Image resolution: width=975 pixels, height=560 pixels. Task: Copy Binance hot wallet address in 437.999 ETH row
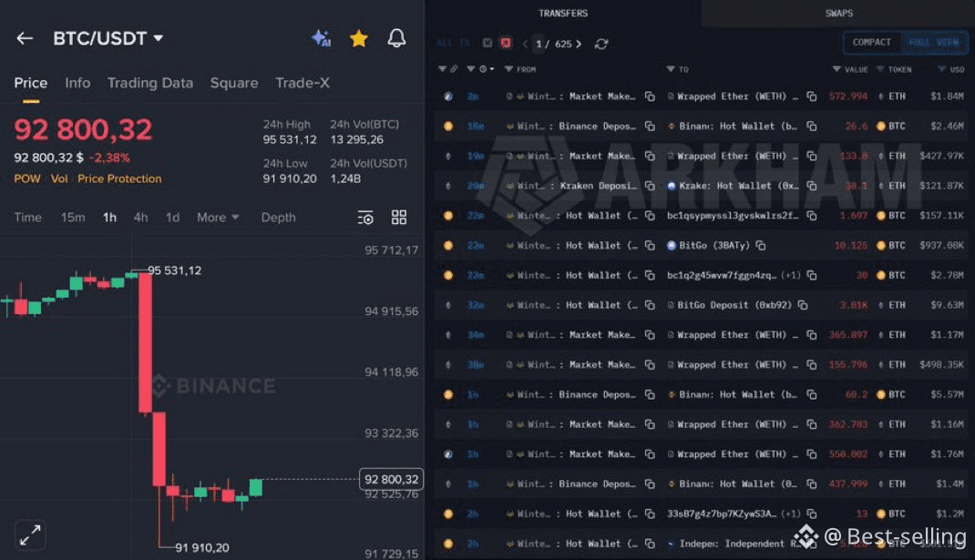tap(812, 484)
